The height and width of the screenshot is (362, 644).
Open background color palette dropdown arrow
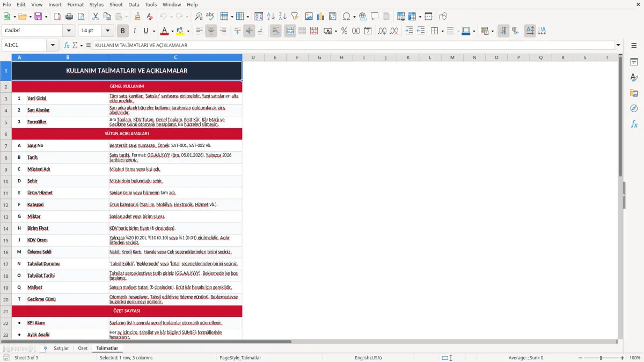(187, 31)
